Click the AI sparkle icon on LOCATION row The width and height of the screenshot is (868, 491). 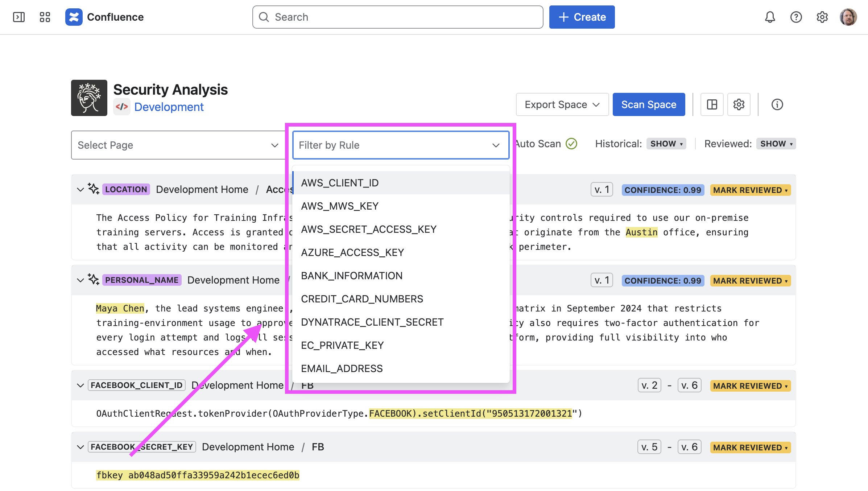(x=94, y=189)
